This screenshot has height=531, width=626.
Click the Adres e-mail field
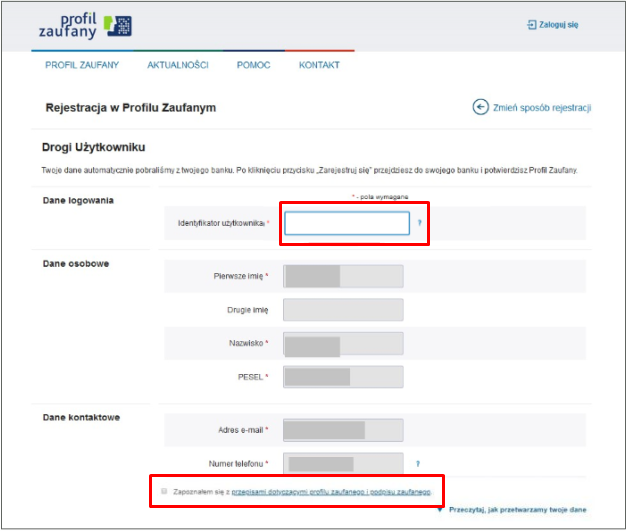tap(343, 430)
